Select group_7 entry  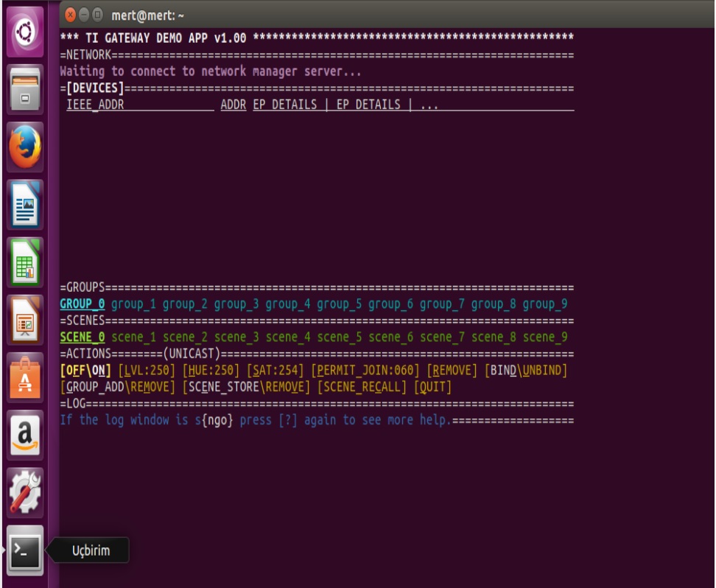(x=442, y=304)
